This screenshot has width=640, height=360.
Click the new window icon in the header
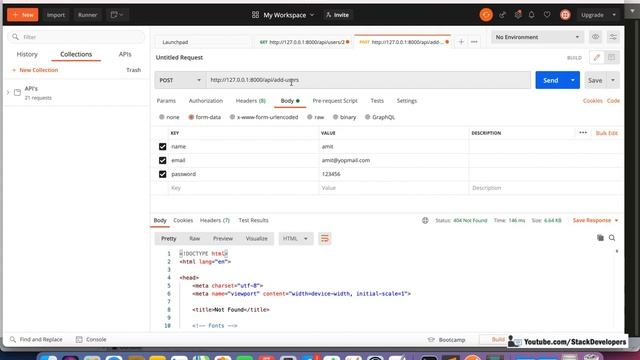[117, 15]
